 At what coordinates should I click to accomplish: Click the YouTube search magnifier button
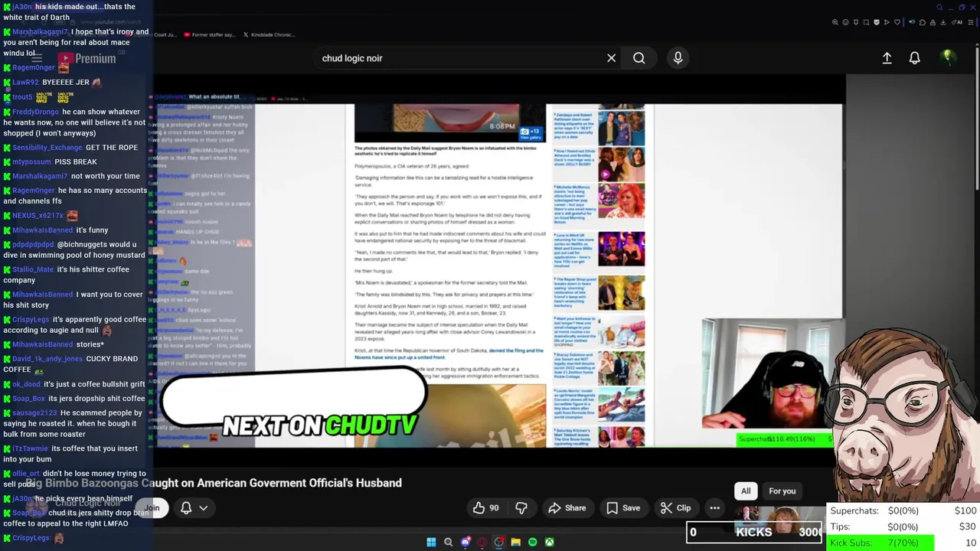tap(639, 58)
